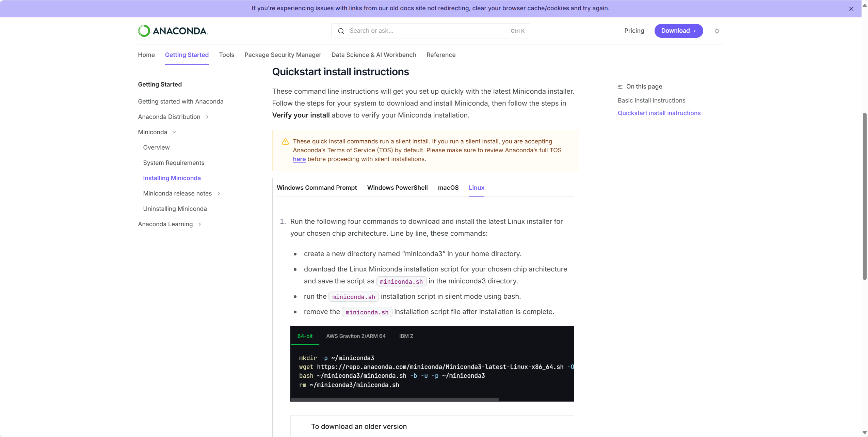Go to Basic install instructions anchor
Viewport: 868px width, 437px height.
coord(651,100)
